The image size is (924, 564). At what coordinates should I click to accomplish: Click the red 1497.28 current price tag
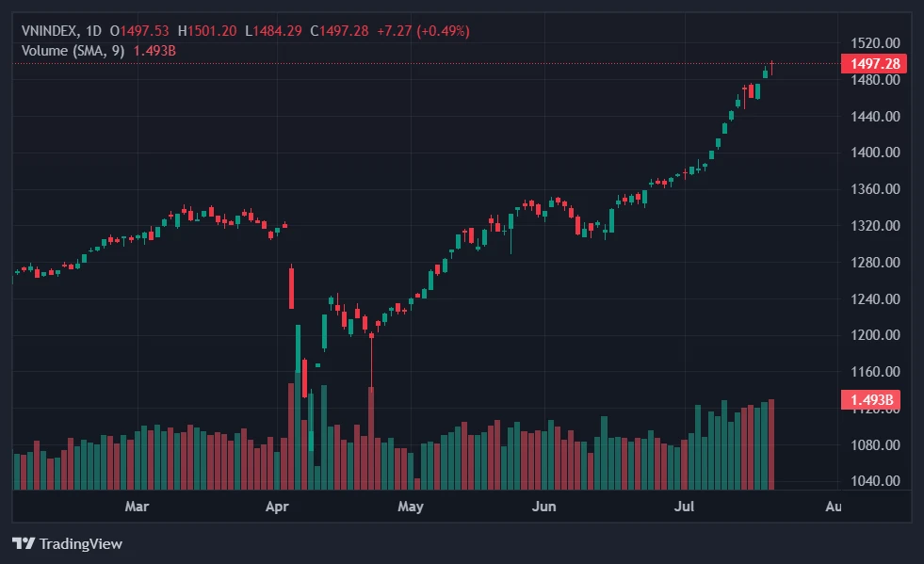pyautogui.click(x=874, y=63)
